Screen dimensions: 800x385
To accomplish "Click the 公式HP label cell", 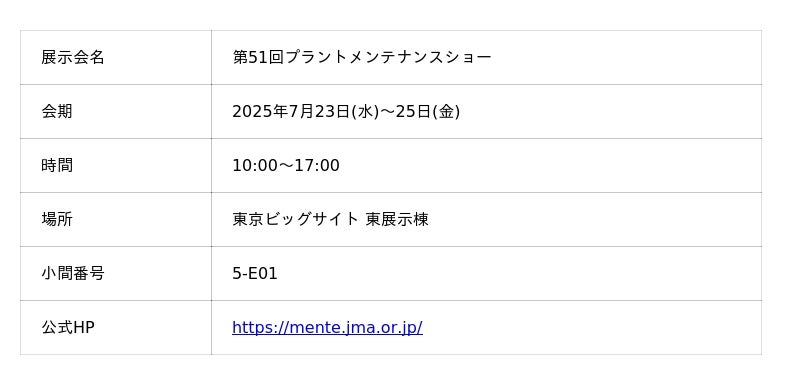I will (x=116, y=327).
